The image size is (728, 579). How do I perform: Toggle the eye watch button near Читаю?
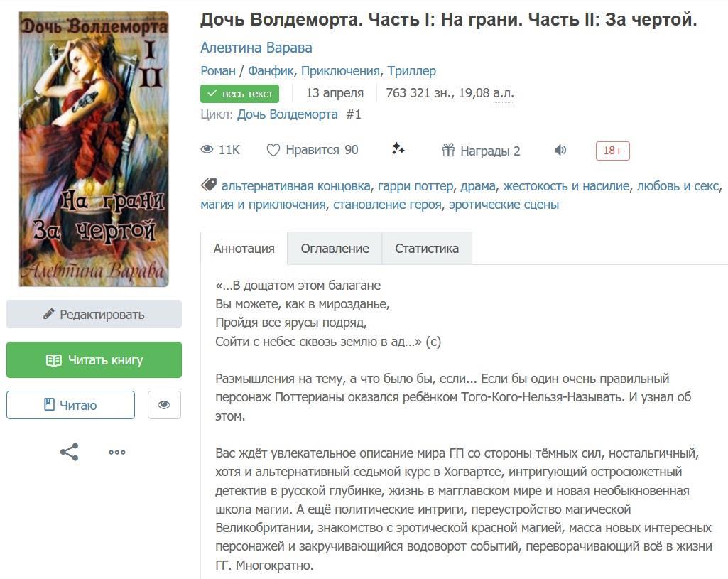164,405
